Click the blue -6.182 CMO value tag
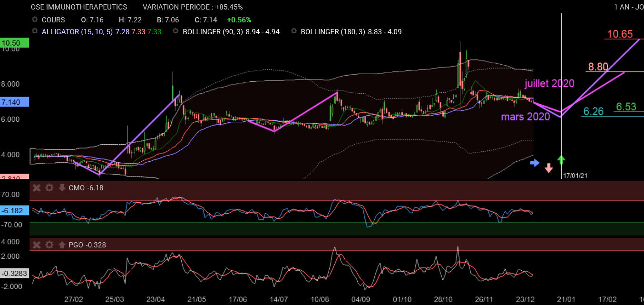The height and width of the screenshot is (305, 644). [x=14, y=210]
